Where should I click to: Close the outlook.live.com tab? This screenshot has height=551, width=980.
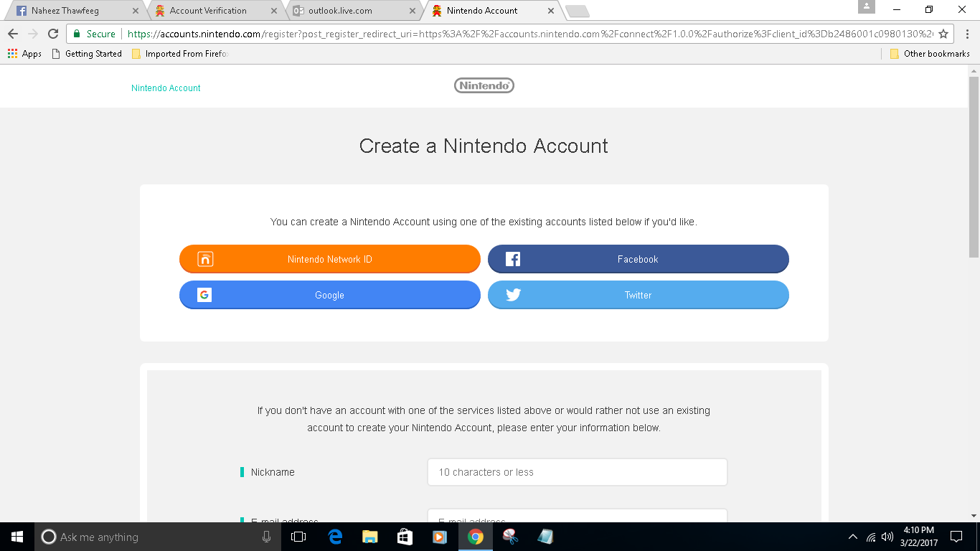(412, 11)
